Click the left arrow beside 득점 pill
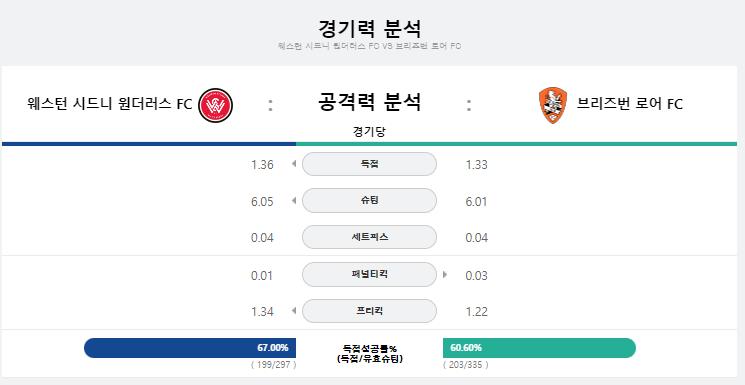Screen dimensions: 745x385 (x=294, y=164)
